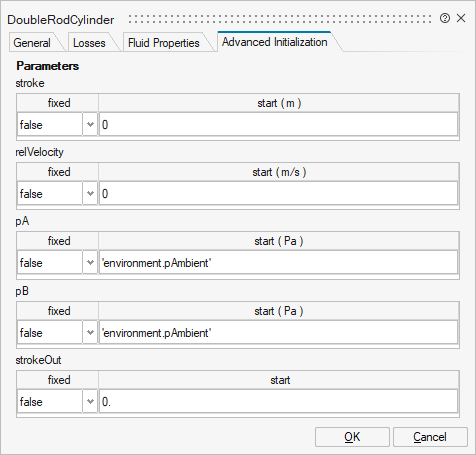This screenshot has height=455, width=476.
Task: Click the help question mark icon
Action: point(445,18)
